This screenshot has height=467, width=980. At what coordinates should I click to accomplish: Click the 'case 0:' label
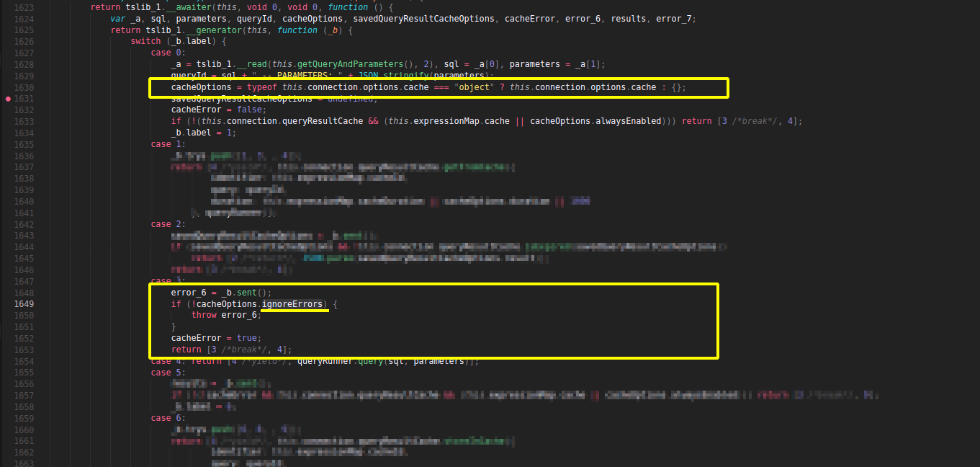168,53
